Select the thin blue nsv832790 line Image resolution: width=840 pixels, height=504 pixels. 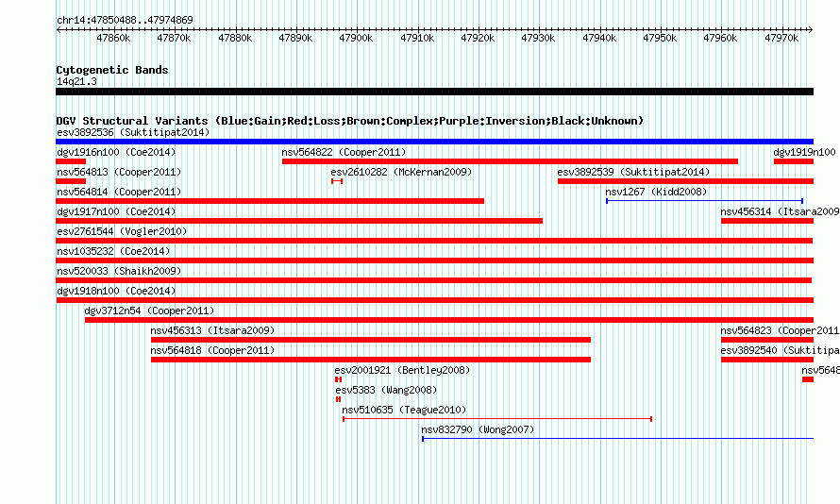(x=617, y=439)
